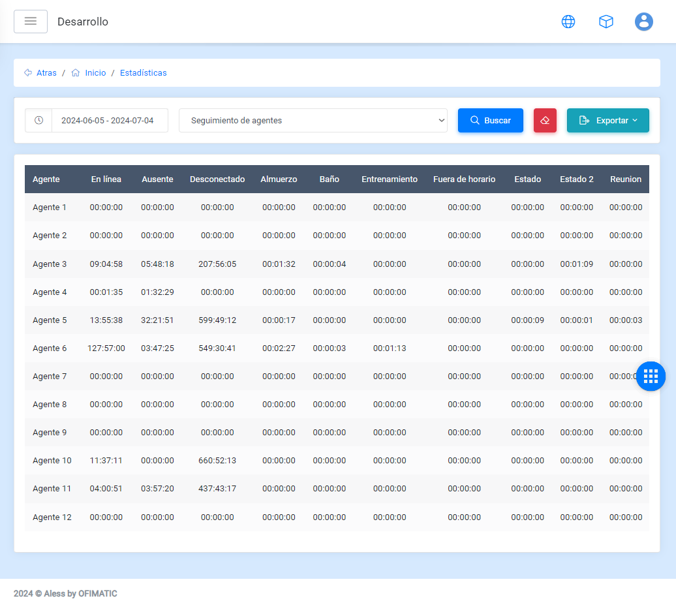Open the hamburger menu
Viewport: 676px width, 616px height.
click(x=31, y=22)
